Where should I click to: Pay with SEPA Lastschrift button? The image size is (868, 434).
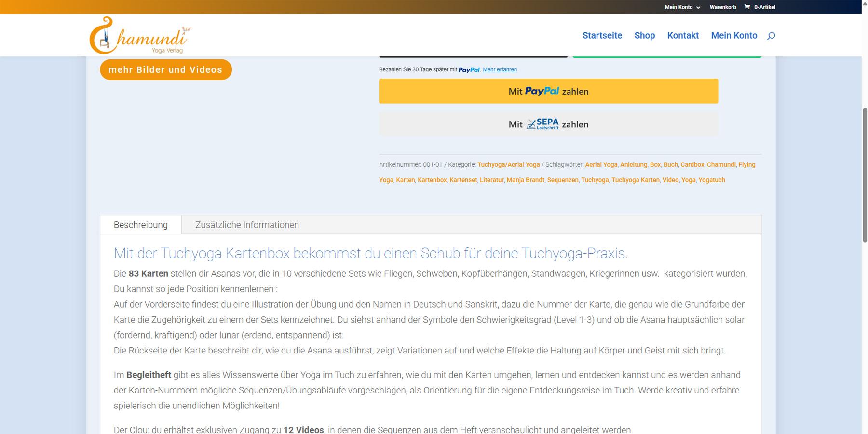[548, 124]
